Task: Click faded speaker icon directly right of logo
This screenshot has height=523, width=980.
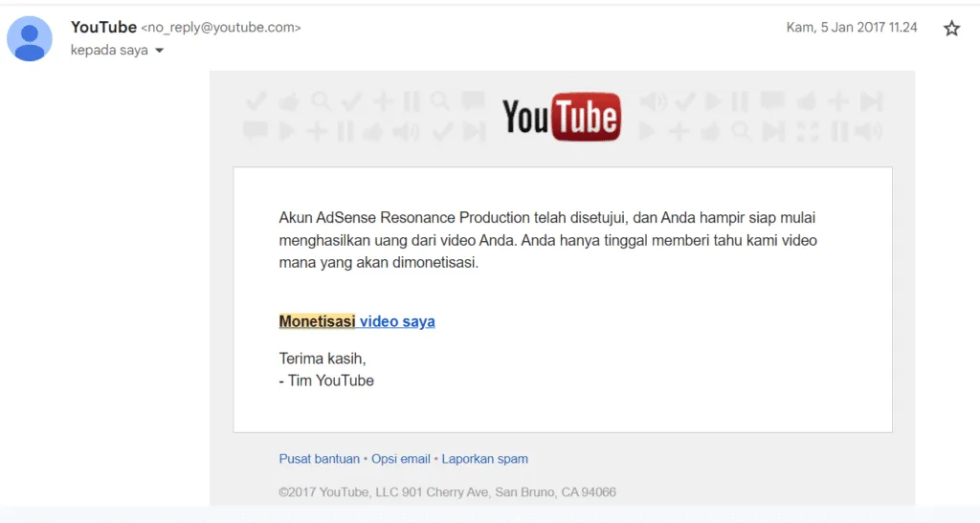Action: pyautogui.click(x=653, y=101)
